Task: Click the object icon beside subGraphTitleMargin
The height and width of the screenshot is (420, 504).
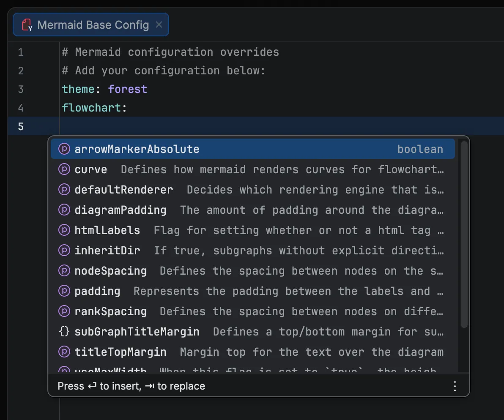Action: (x=63, y=331)
